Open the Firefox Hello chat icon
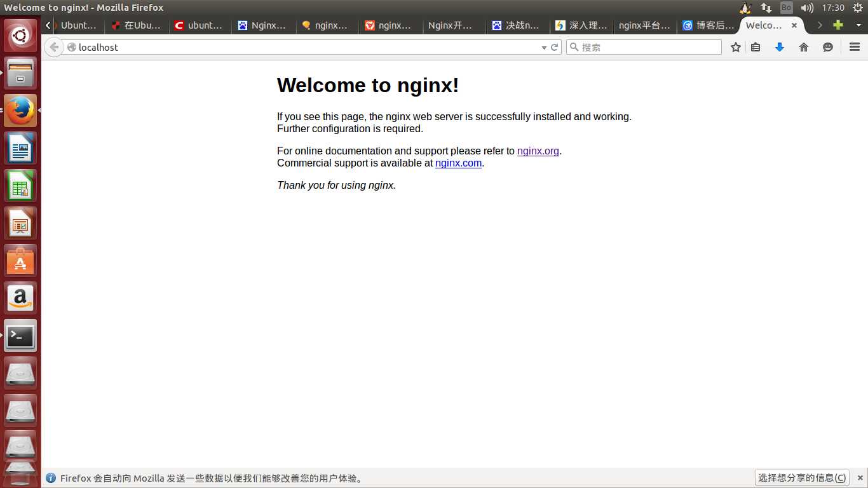This screenshot has width=868, height=488. [828, 47]
